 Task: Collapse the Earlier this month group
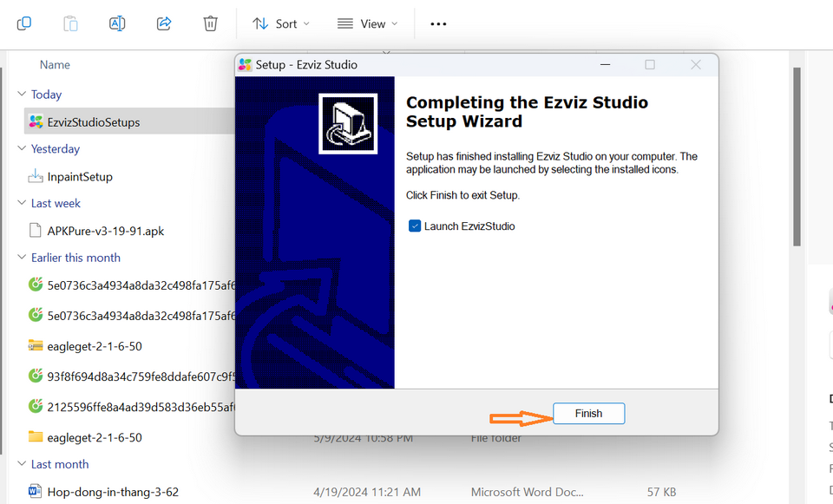22,257
